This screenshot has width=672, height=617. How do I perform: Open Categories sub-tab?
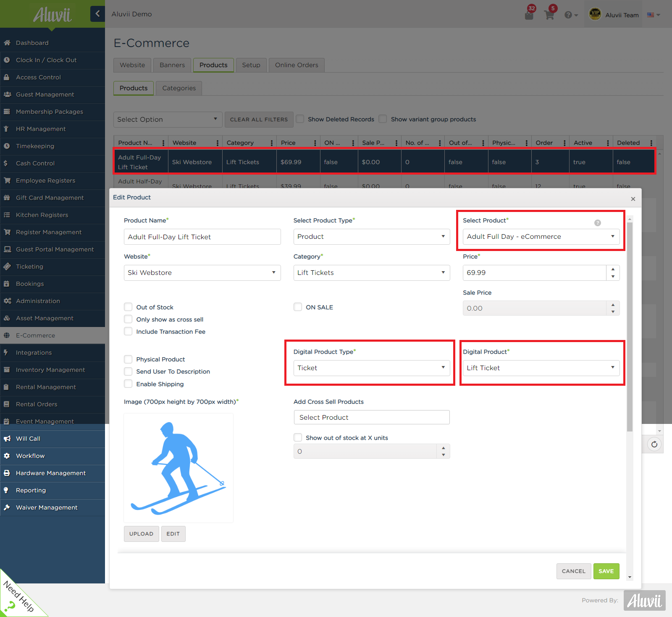[x=179, y=88]
